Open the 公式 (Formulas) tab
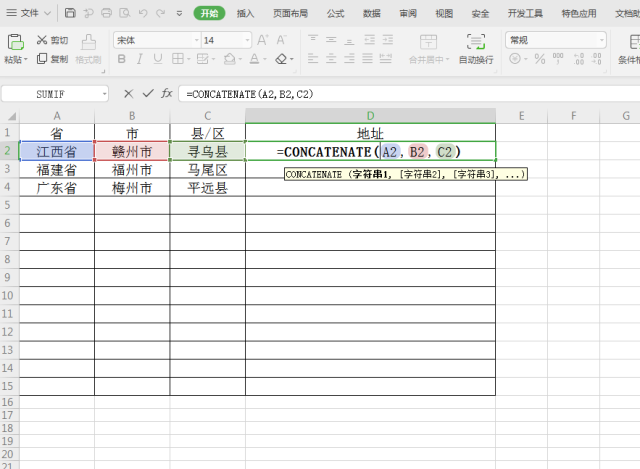Viewport: 640px width, 469px height. (x=335, y=13)
